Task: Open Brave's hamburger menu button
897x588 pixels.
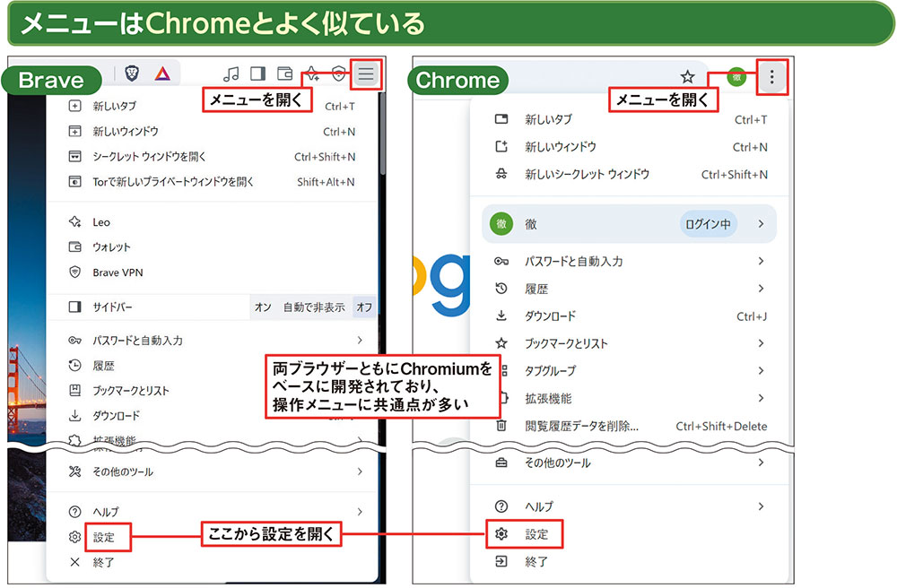Action: 366,74
